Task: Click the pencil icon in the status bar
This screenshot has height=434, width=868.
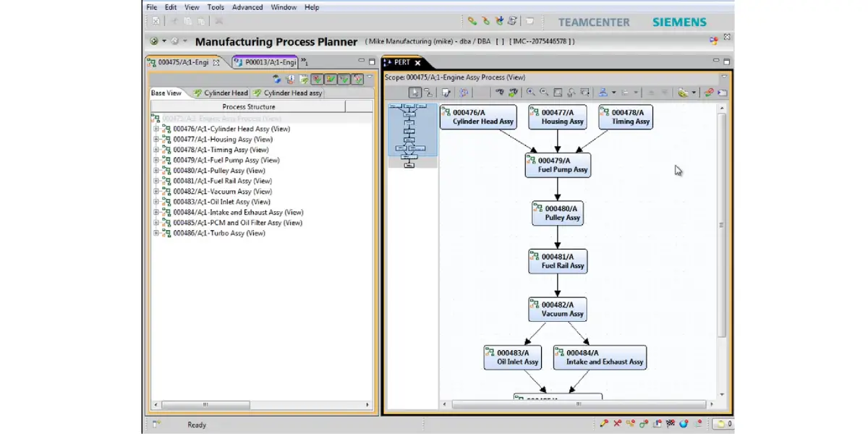Action: pos(604,423)
